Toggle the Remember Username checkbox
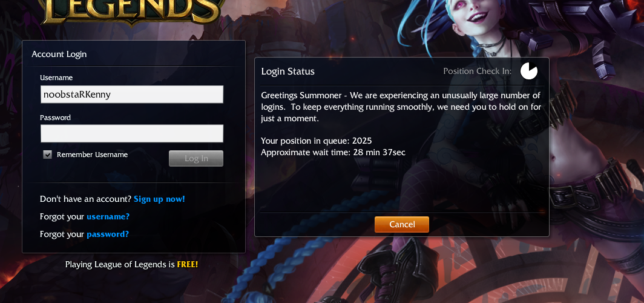This screenshot has height=303, width=644. tap(48, 155)
